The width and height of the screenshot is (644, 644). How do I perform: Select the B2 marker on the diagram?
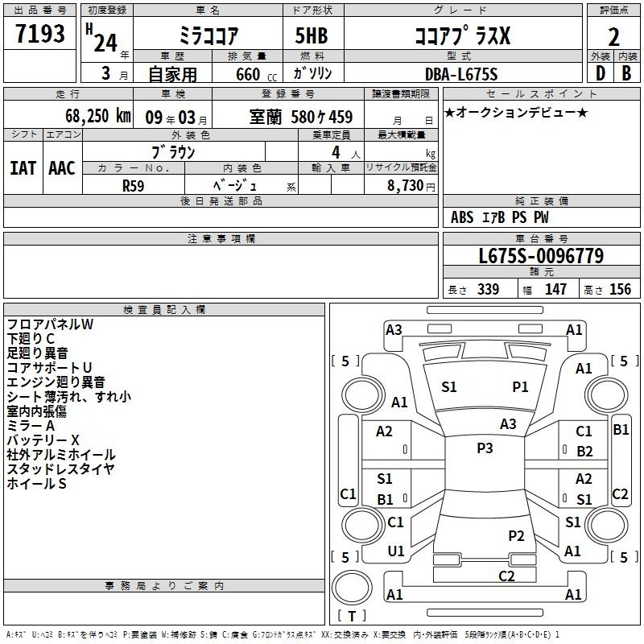[x=584, y=452]
